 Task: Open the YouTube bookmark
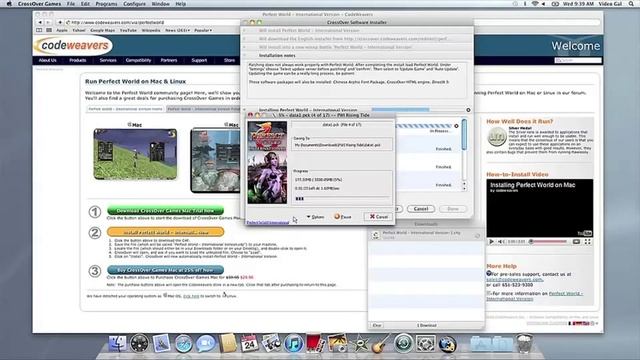128,30
